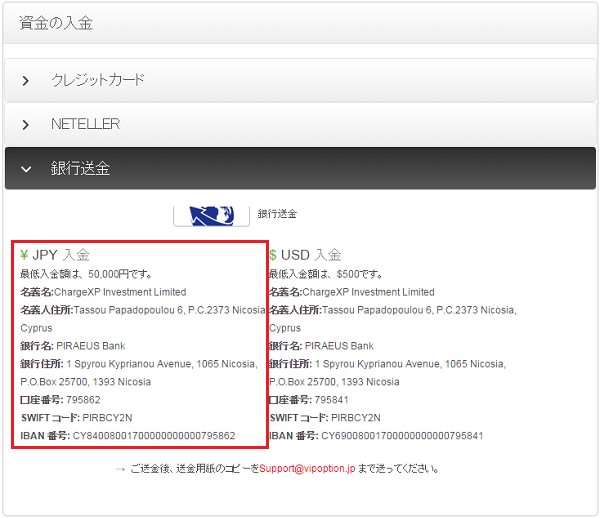Select USD ChargeXP Investment Limited name
This screenshot has height=518, width=600.
click(x=368, y=292)
